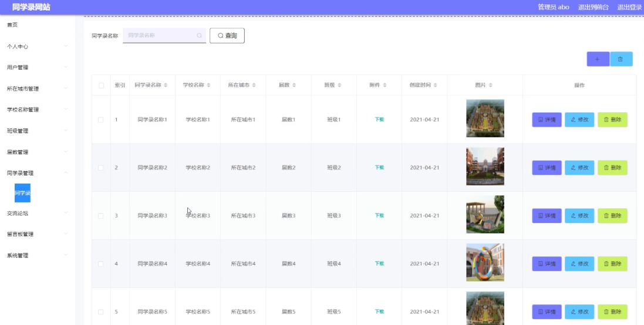Click 下载 attachment link in row 1
Viewport: 644px width, 325px height.
[379, 120]
